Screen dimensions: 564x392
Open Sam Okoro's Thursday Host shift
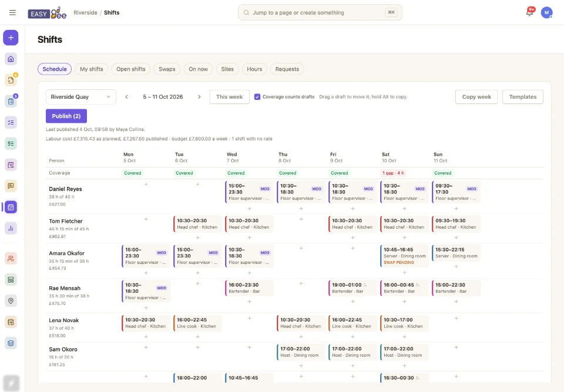301,352
